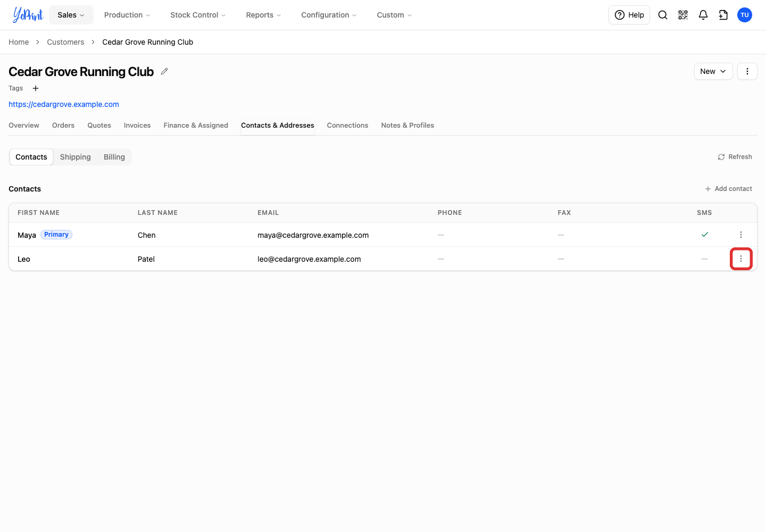Select maya@cedargrove.example.com email cell
Screen dimensions: 766x532
coord(313,235)
